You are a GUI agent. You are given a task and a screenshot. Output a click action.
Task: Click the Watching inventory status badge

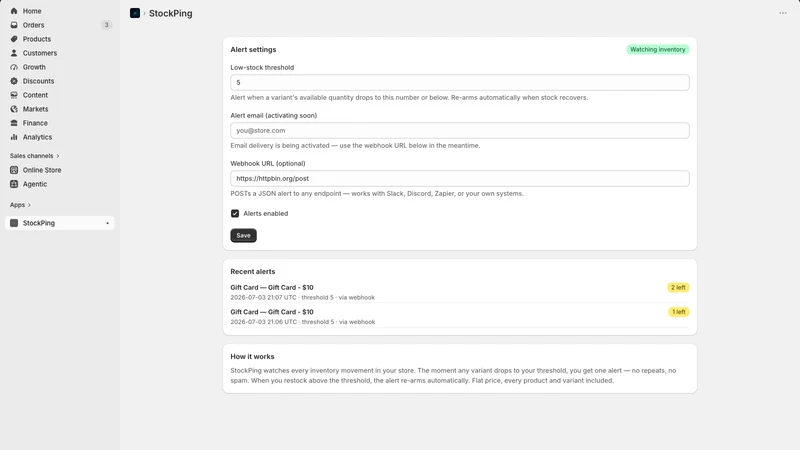(x=657, y=49)
